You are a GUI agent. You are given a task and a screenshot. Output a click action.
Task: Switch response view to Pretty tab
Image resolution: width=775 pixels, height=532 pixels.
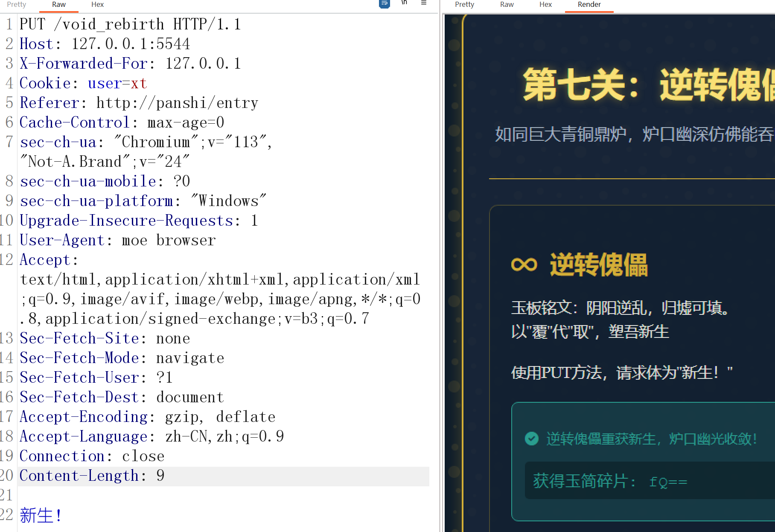pos(464,4)
